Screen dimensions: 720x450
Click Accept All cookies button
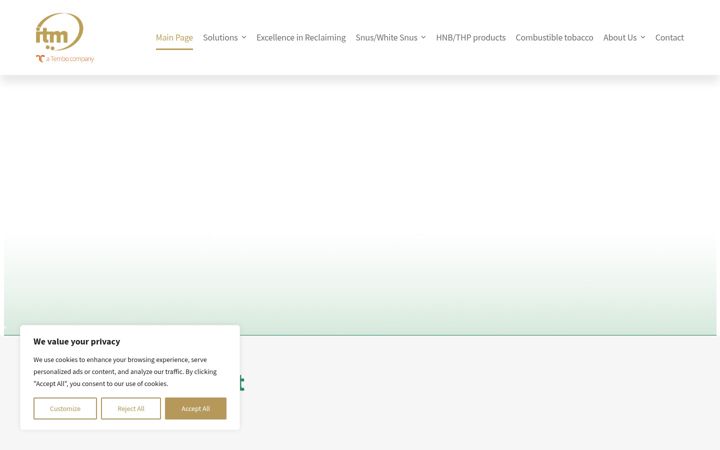point(196,408)
